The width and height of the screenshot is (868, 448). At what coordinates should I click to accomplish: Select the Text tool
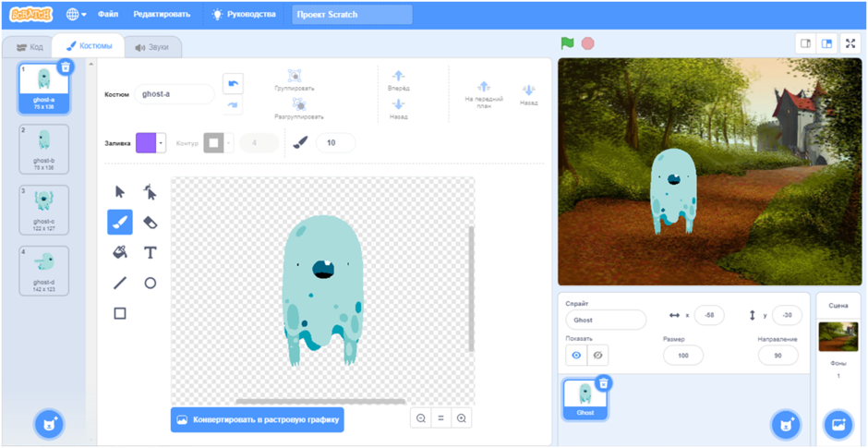(x=150, y=252)
